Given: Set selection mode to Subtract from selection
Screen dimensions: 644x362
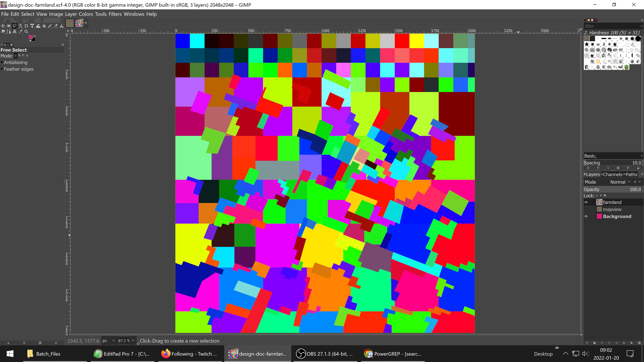Looking at the screenshot, I should click(23, 55).
